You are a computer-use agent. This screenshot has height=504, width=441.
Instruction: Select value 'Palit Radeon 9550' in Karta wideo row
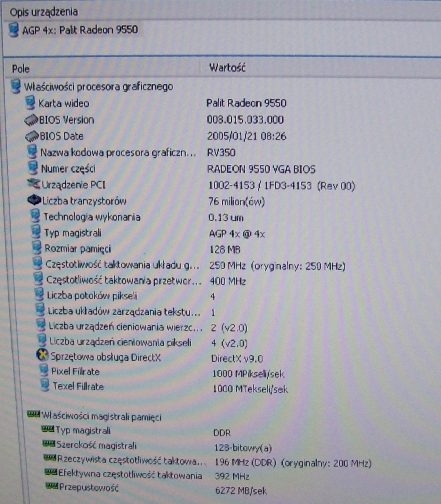[246, 103]
